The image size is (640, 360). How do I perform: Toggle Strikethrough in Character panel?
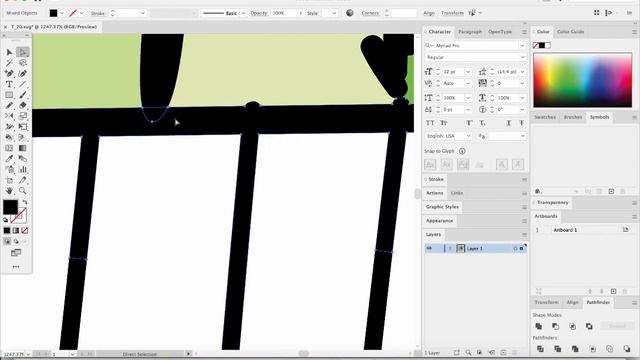tap(522, 123)
